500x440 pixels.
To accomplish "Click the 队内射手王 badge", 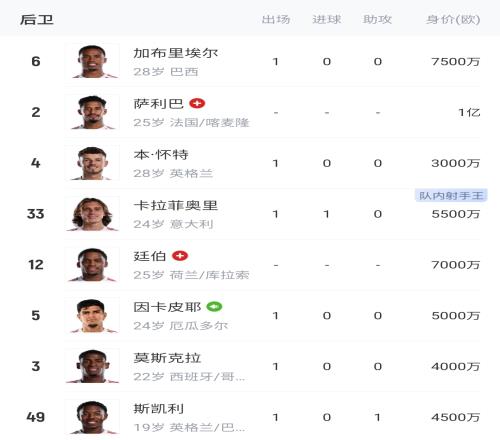I will point(451,196).
